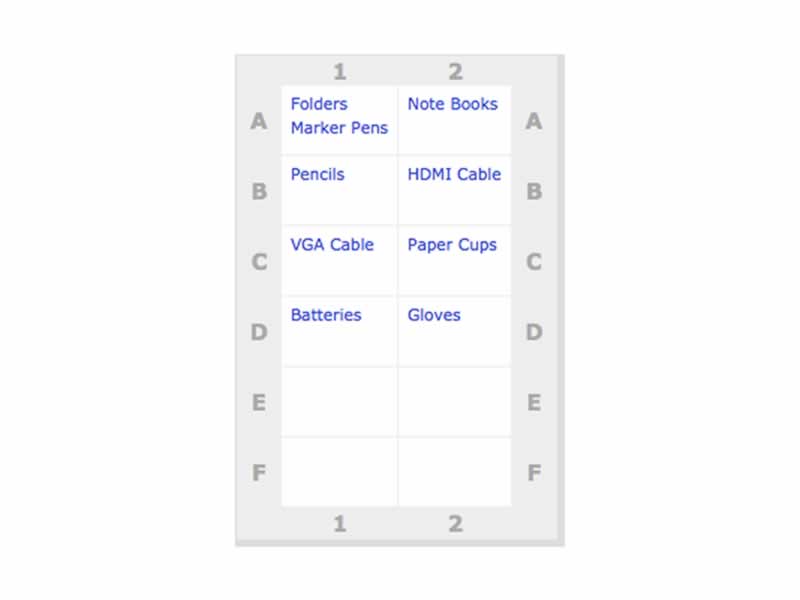Select the right row C label
800x600 pixels.
pyautogui.click(x=533, y=262)
